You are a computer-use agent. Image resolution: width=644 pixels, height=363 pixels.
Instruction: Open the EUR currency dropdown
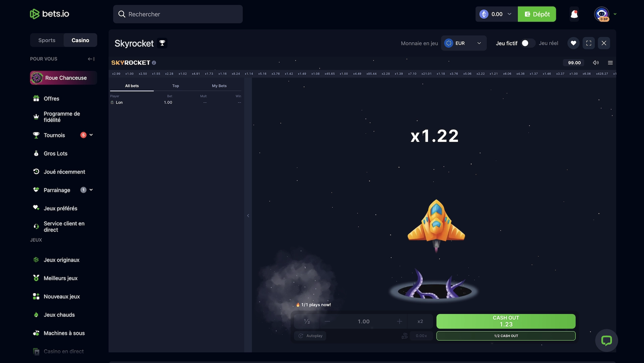464,43
